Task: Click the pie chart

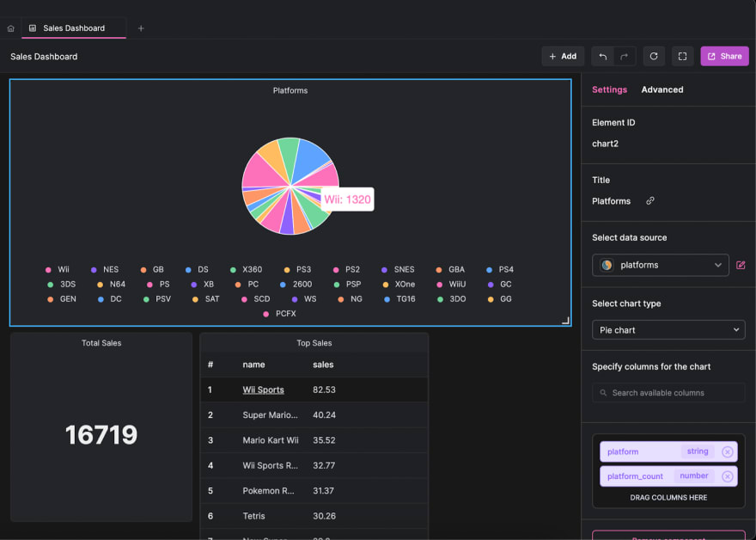Action: point(290,186)
